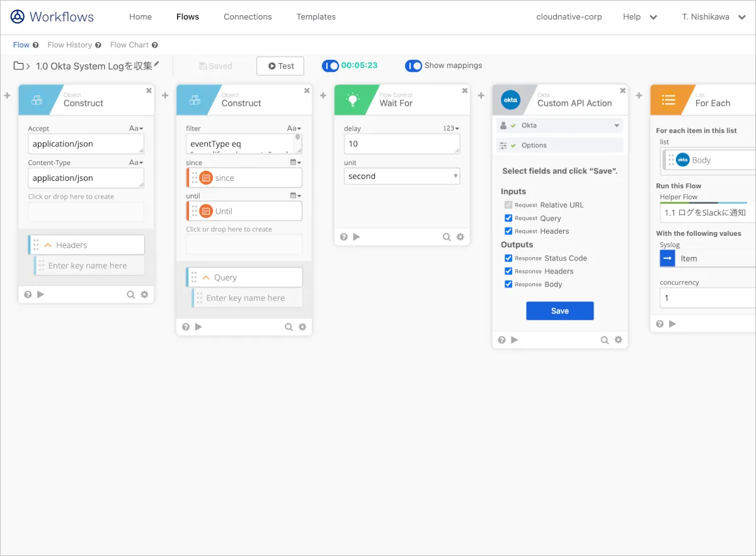Add card before first Construct with plus
Screen dimensions: 756x556
click(7, 95)
